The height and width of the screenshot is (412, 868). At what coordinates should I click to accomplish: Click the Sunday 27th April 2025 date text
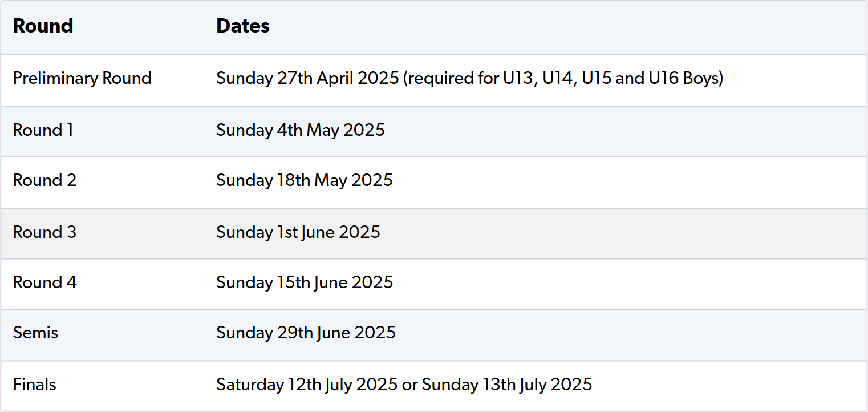tap(307, 78)
